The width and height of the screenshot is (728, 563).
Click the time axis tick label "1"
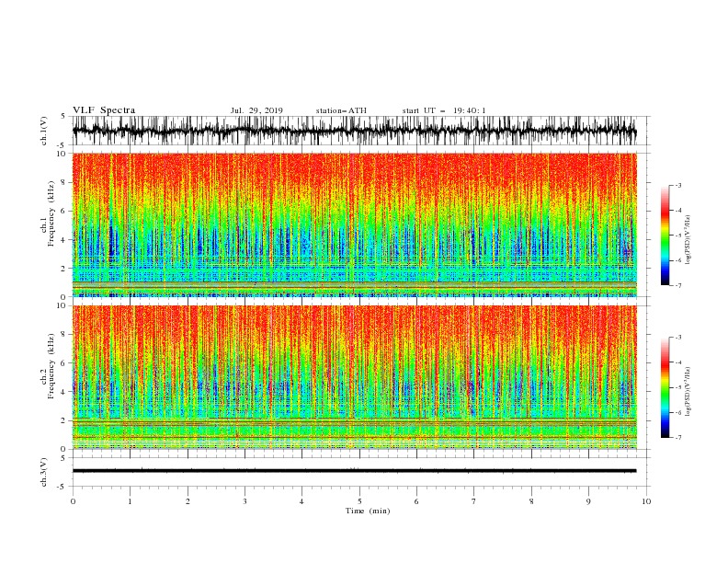pos(130,501)
